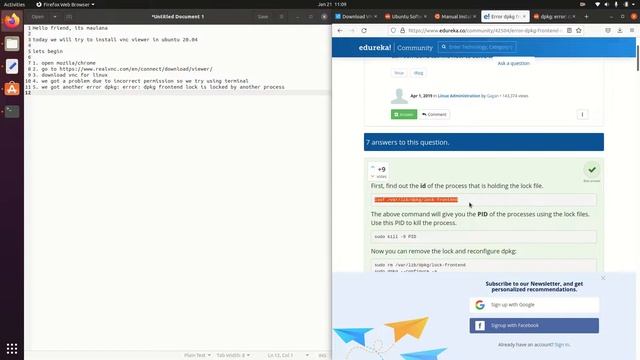Click the highlighted lsof lock-frontend command
Image resolution: width=640 pixels, height=360 pixels.
click(416, 200)
